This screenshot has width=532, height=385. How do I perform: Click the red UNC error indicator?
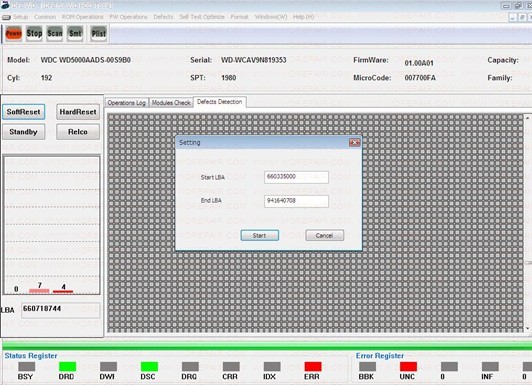[408, 366]
